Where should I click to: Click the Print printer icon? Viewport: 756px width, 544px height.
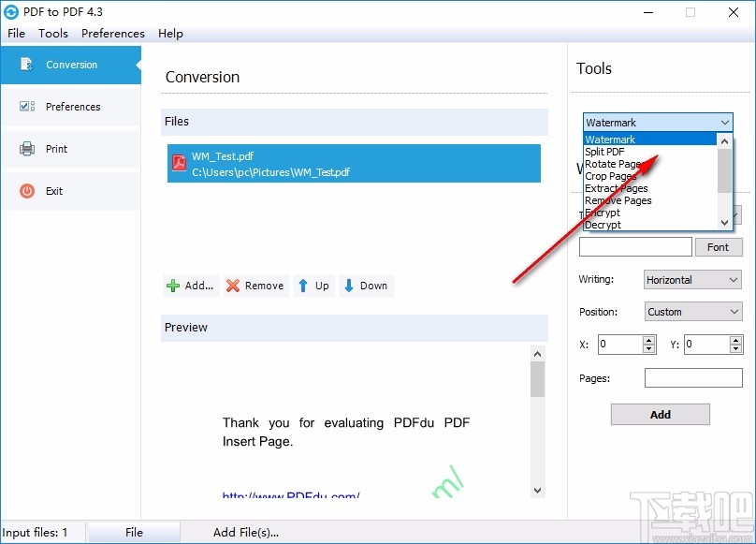click(27, 149)
